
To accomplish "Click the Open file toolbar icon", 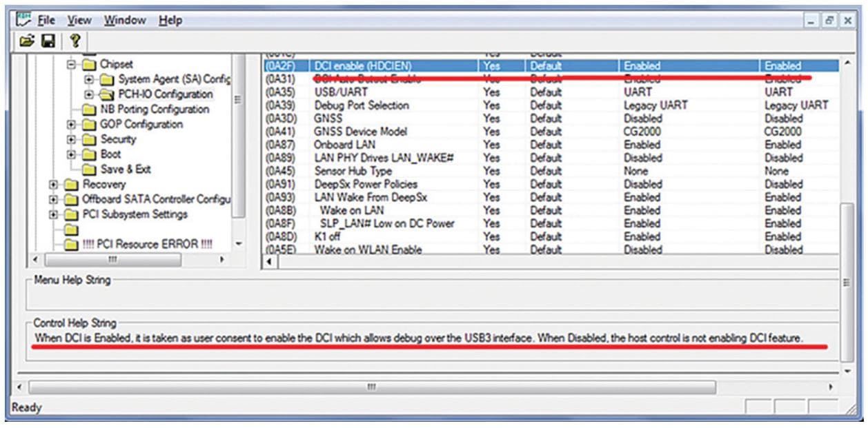I will coord(26,41).
